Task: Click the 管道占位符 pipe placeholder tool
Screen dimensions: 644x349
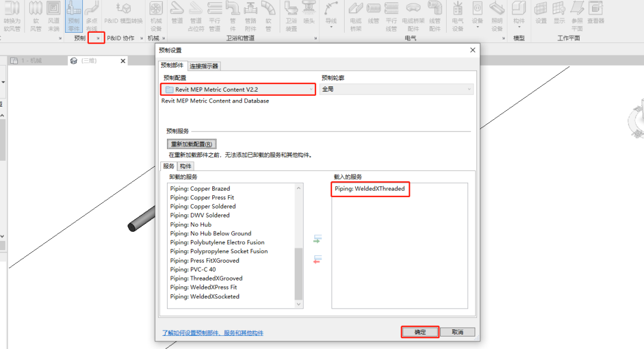Action: (x=196, y=16)
